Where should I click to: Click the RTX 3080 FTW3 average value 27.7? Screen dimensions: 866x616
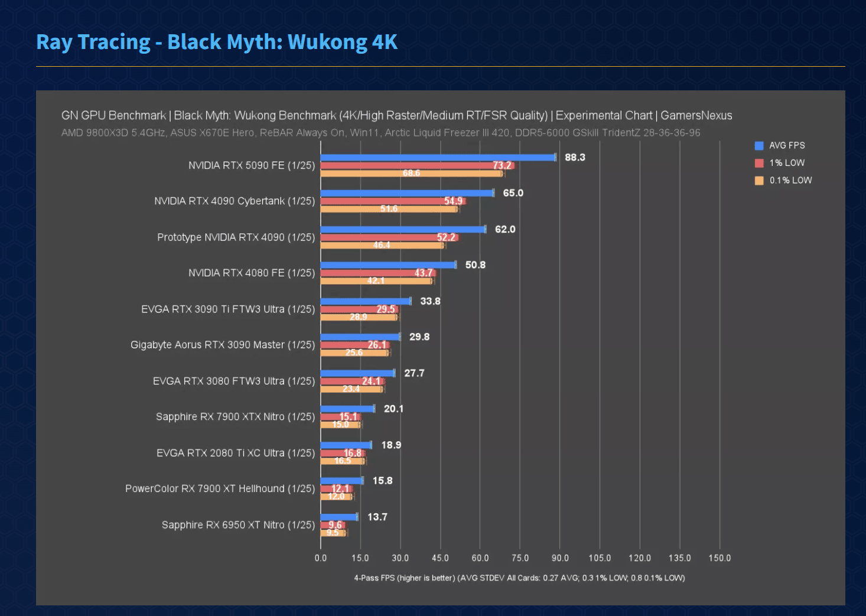pyautogui.click(x=414, y=373)
